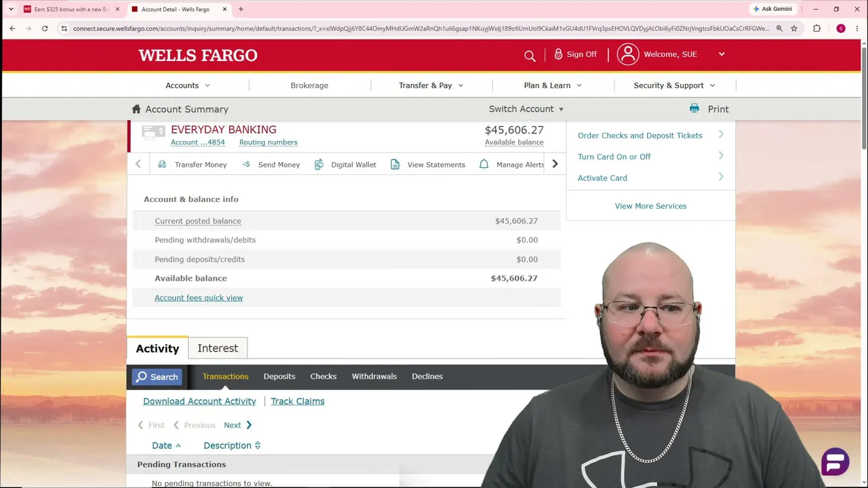
Task: Click the blue Search button
Action: coord(157,377)
